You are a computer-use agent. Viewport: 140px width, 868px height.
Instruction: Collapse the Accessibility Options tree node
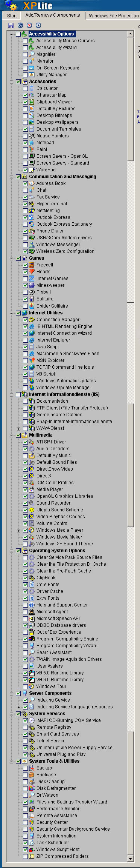[x=11, y=34]
